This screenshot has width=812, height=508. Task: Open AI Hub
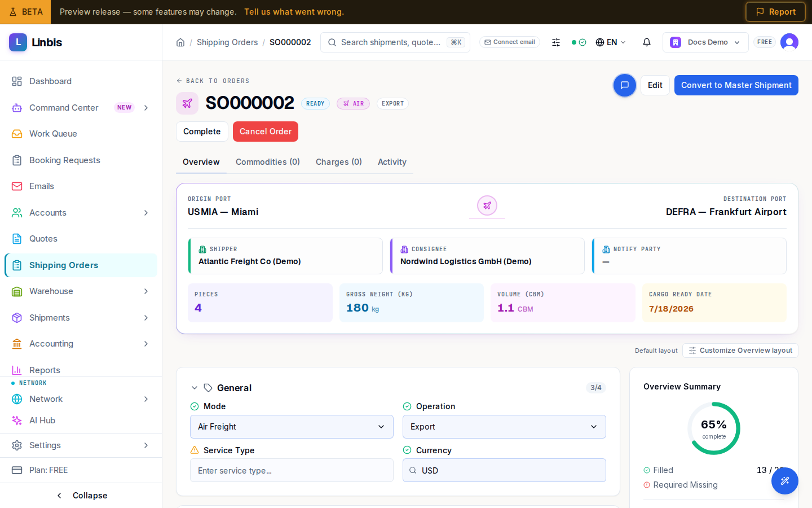tap(81, 421)
